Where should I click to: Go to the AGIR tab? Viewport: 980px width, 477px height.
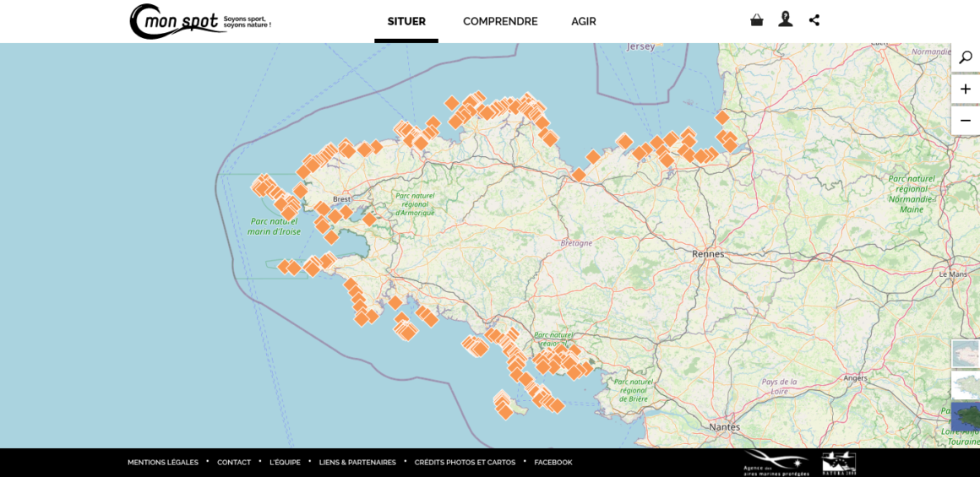click(584, 22)
